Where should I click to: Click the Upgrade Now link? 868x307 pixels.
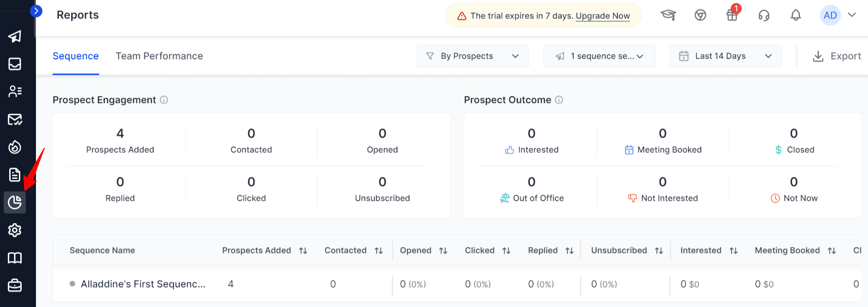pyautogui.click(x=602, y=16)
